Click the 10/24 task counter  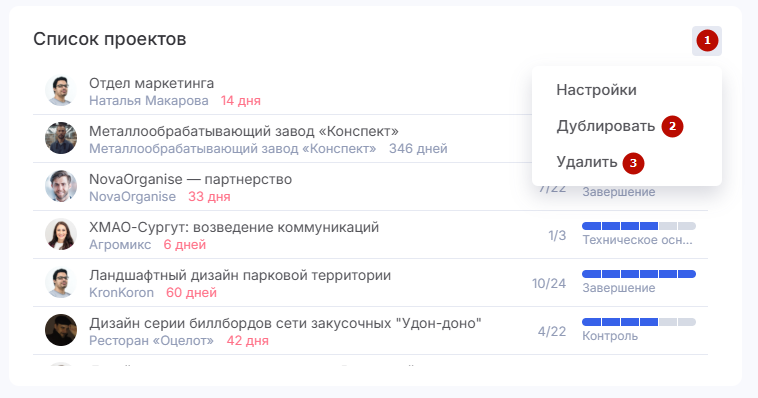tap(549, 283)
